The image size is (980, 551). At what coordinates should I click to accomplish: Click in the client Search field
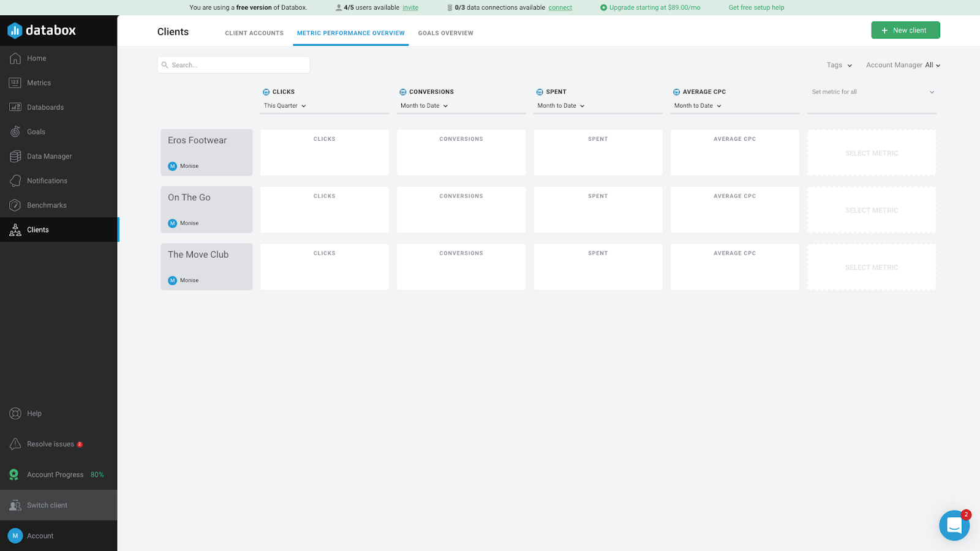tap(234, 65)
